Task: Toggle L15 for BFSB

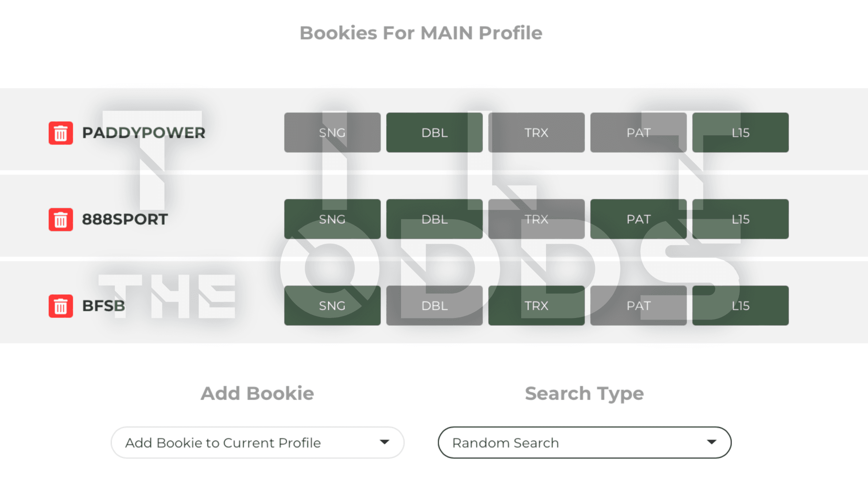Action: point(740,306)
